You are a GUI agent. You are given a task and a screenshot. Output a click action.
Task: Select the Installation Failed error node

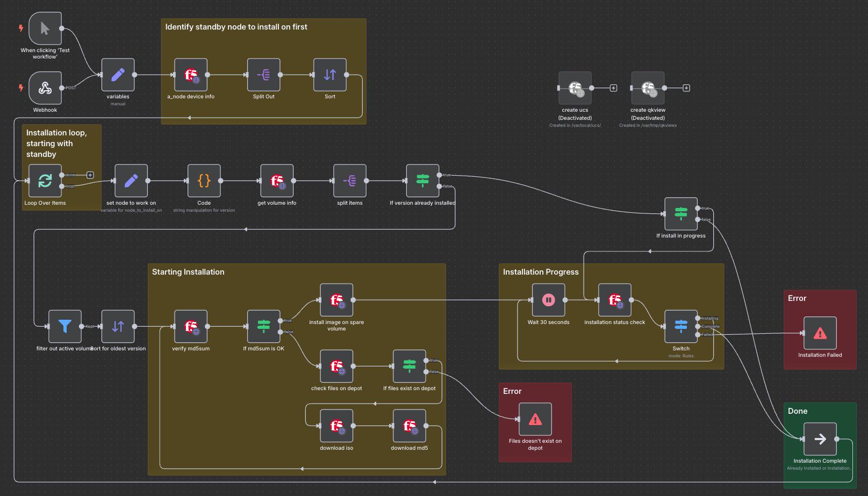(820, 333)
